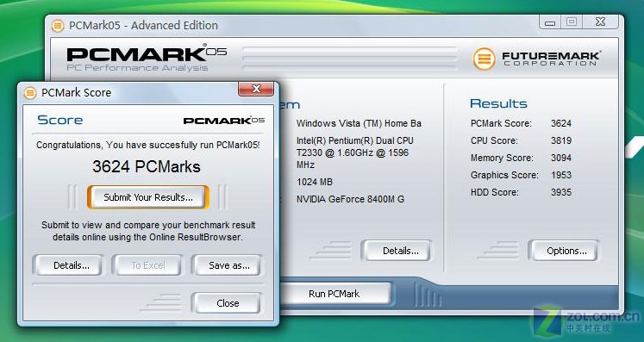Viewport: 644px width, 342px height.
Task: Click 'Memory Score:' label
Action: (502, 158)
